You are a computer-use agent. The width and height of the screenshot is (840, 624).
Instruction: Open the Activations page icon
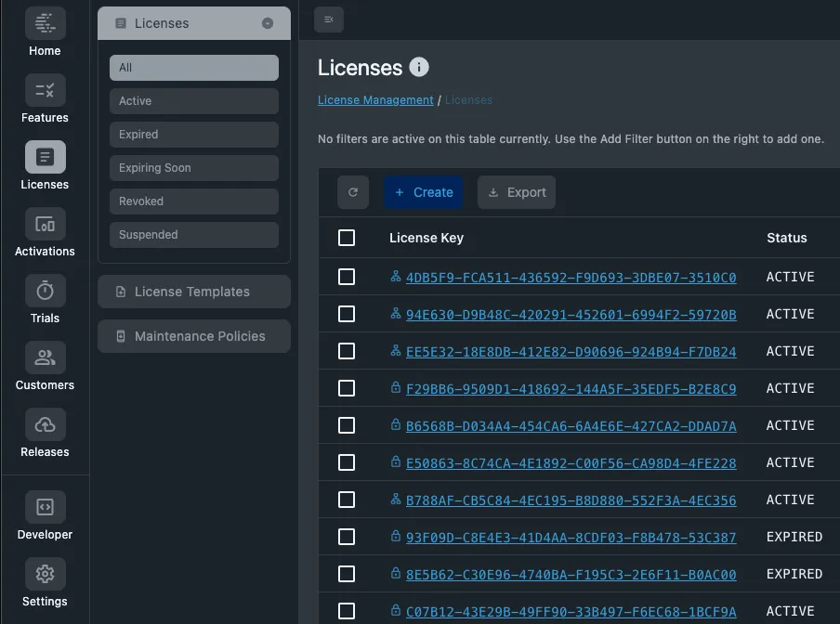coord(45,225)
